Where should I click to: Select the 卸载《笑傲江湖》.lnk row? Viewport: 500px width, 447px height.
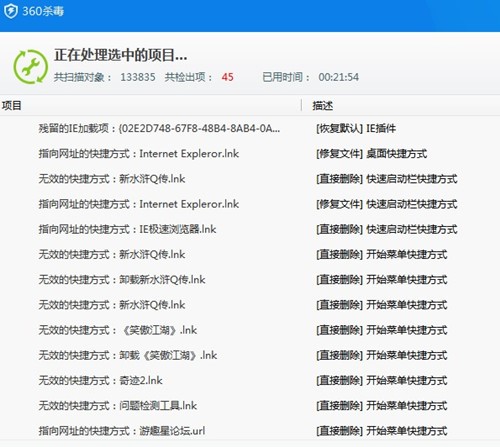click(x=250, y=355)
